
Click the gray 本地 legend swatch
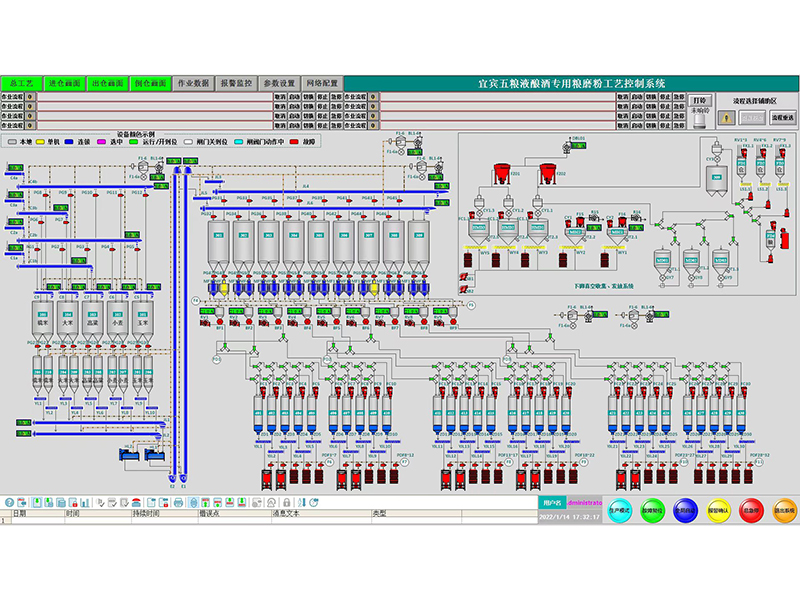(x=12, y=142)
